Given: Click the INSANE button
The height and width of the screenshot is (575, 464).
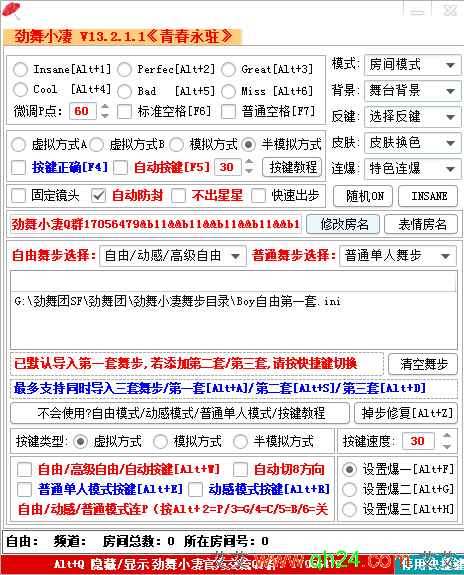Looking at the screenshot, I should pos(428,196).
